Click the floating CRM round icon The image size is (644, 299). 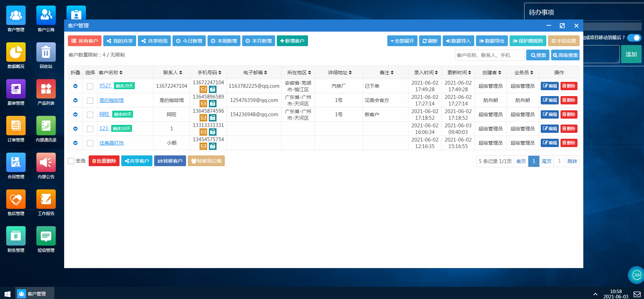[636, 275]
